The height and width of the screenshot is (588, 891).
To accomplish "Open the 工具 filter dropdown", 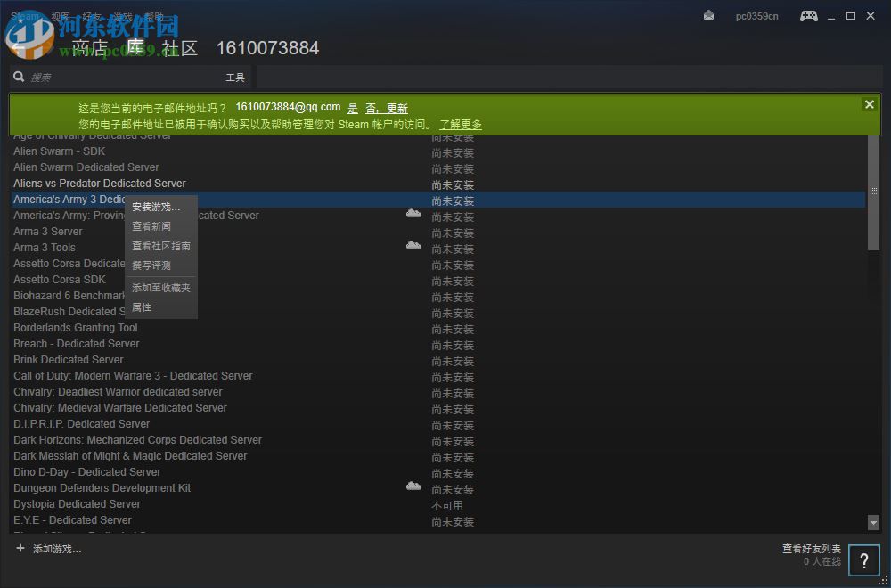I will pyautogui.click(x=235, y=78).
